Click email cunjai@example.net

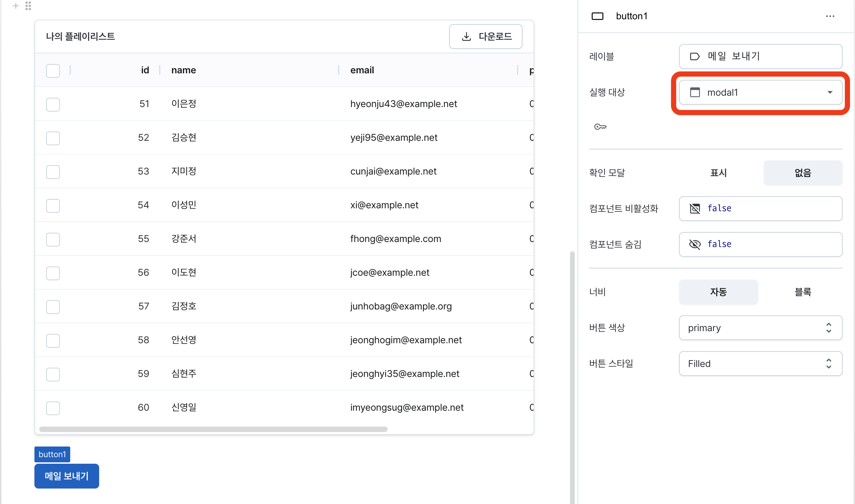tap(393, 171)
